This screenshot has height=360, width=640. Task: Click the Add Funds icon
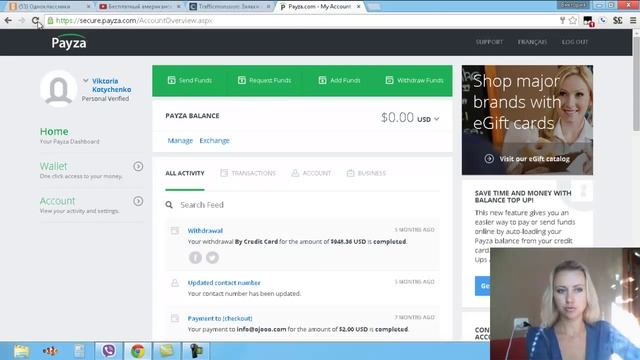point(322,80)
